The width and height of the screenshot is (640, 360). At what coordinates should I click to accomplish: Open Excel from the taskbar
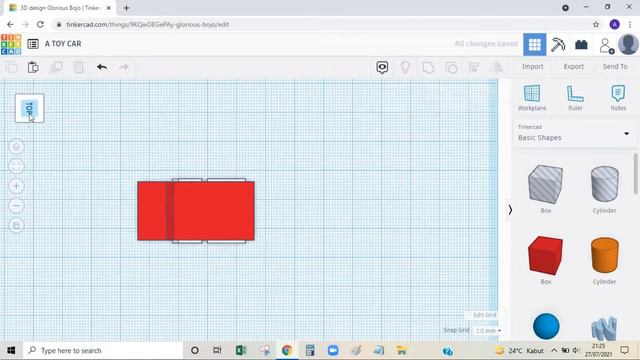(x=240, y=350)
